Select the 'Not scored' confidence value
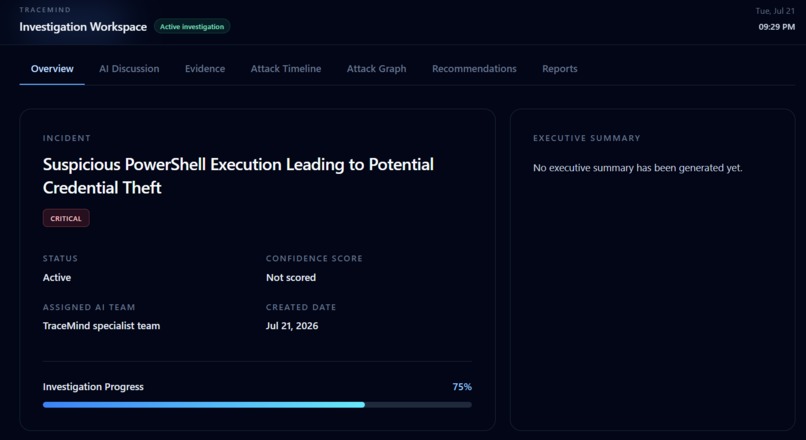Screen dimensions: 806x440 291,278
